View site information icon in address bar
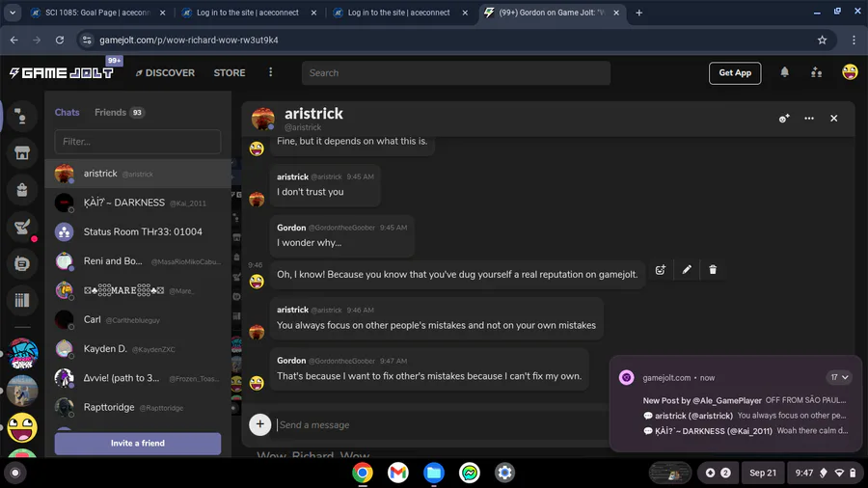 [x=87, y=40]
